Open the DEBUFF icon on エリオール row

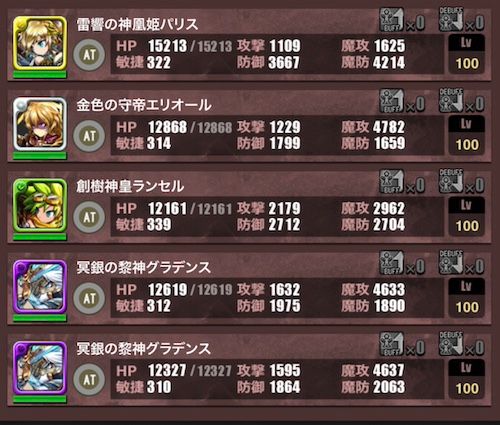[451, 100]
